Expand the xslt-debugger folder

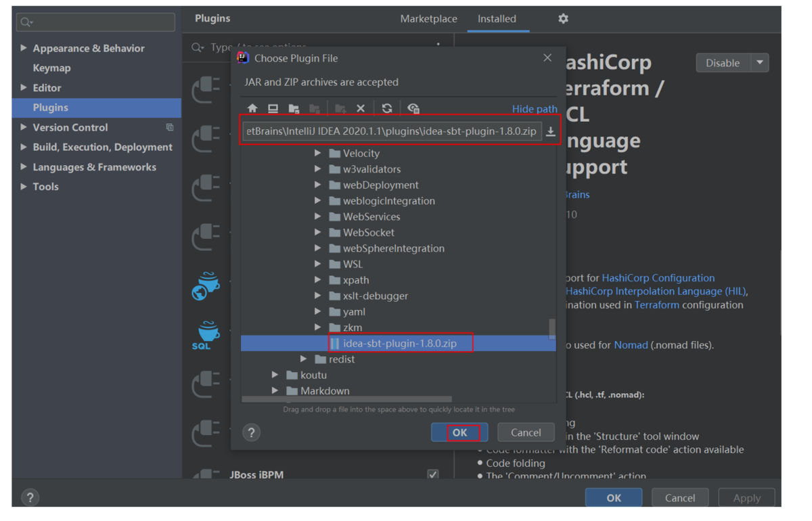click(x=317, y=296)
